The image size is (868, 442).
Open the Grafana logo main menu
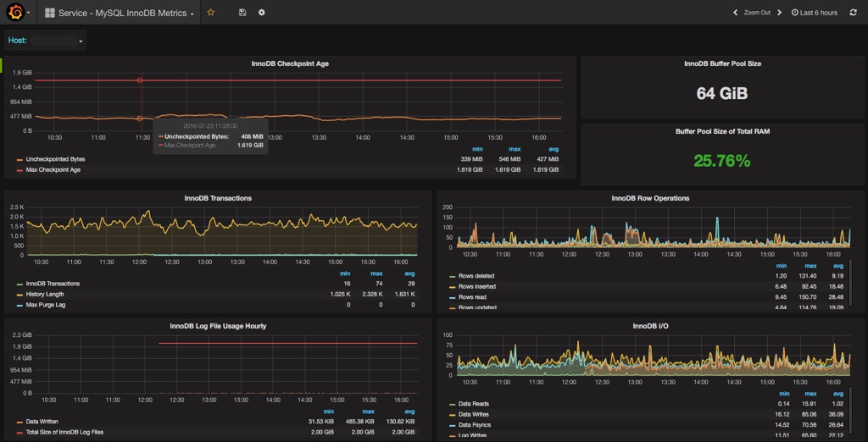[15, 13]
